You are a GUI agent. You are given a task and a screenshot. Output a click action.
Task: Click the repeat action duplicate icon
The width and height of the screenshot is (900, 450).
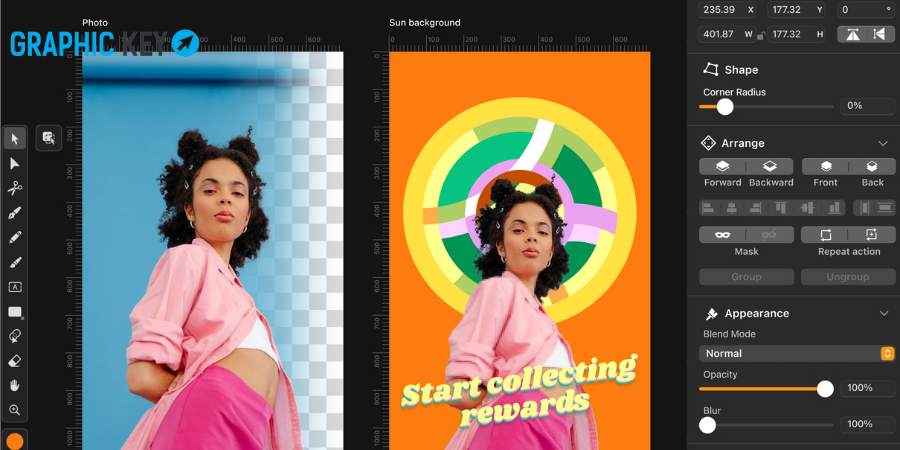(x=872, y=235)
